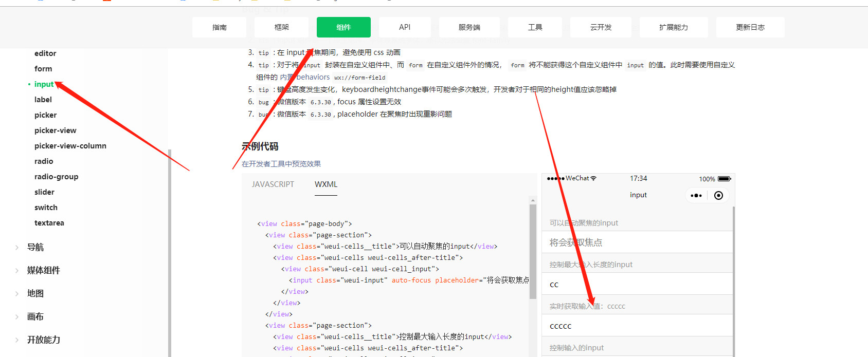The image size is (868, 357).
Task: Click the WiFi signal icon beside WeChat
Action: (x=593, y=178)
